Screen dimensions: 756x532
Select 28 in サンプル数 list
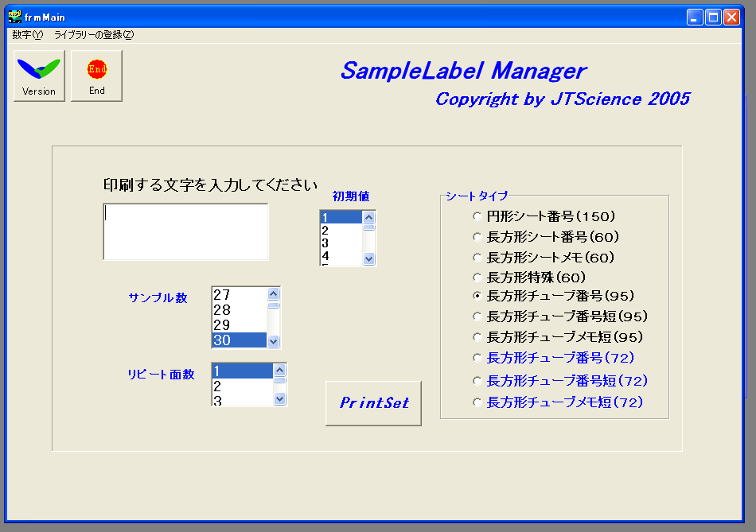pos(240,310)
